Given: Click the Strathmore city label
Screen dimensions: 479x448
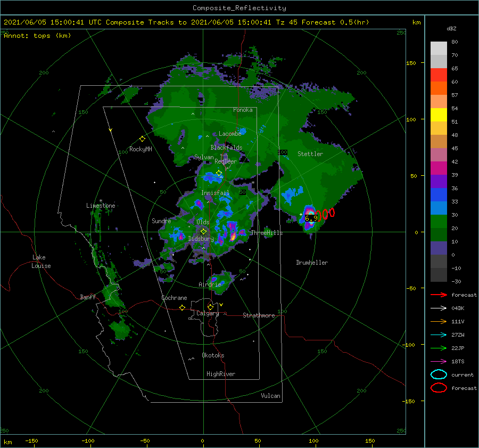Looking at the screenshot, I should click(x=259, y=315).
